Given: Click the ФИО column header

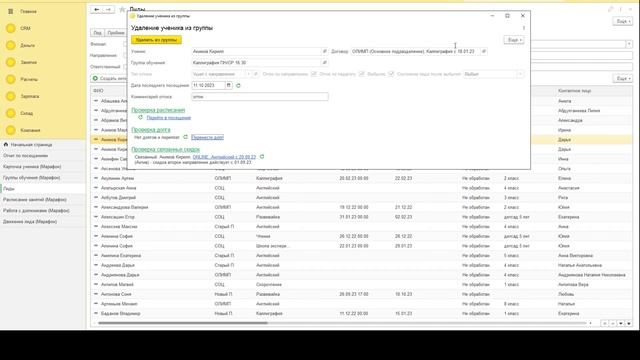Looking at the screenshot, I should coord(98,91).
